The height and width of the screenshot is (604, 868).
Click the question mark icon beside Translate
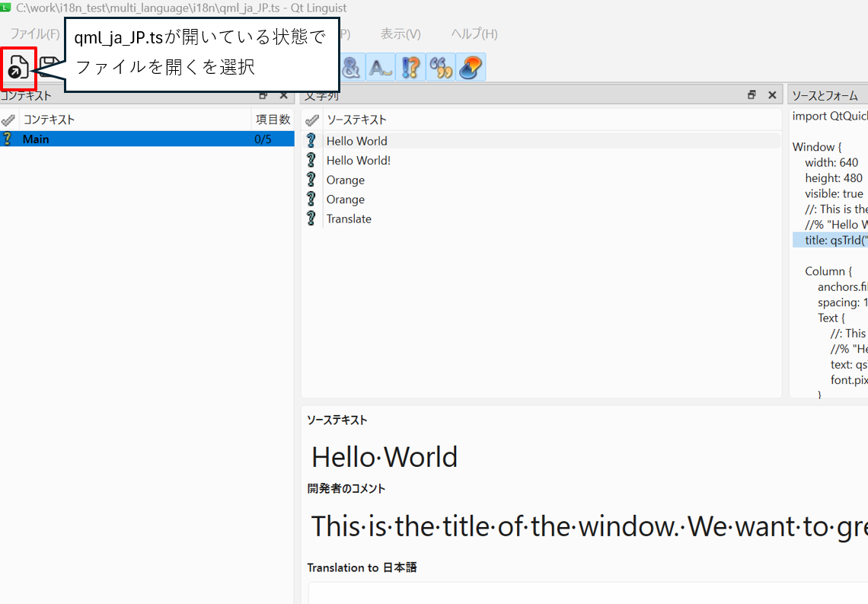coord(311,219)
